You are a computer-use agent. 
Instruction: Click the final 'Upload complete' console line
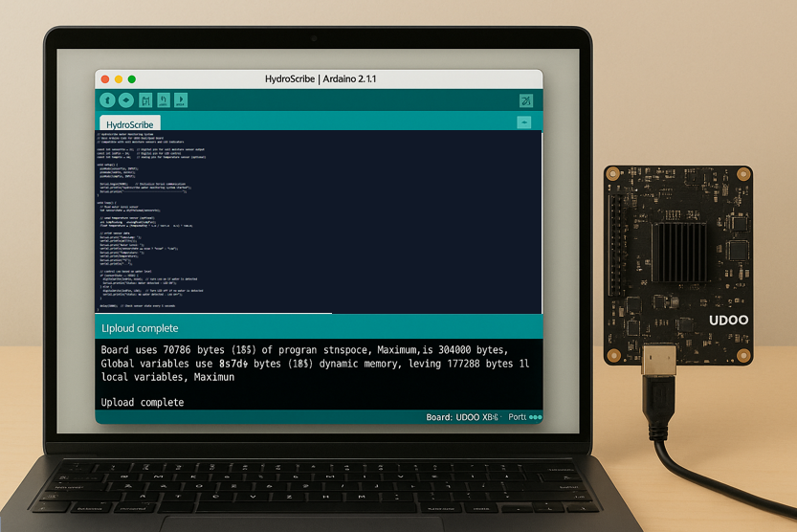[x=143, y=403]
